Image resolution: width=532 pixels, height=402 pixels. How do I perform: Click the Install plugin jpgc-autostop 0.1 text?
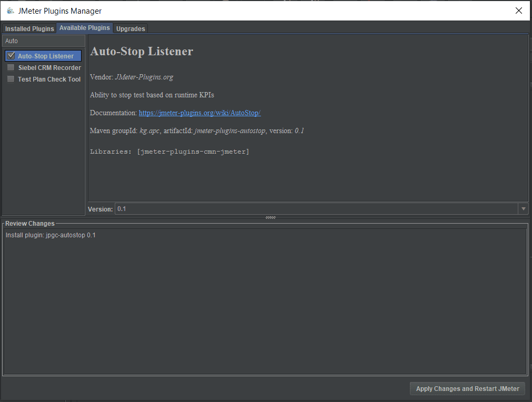(51, 235)
